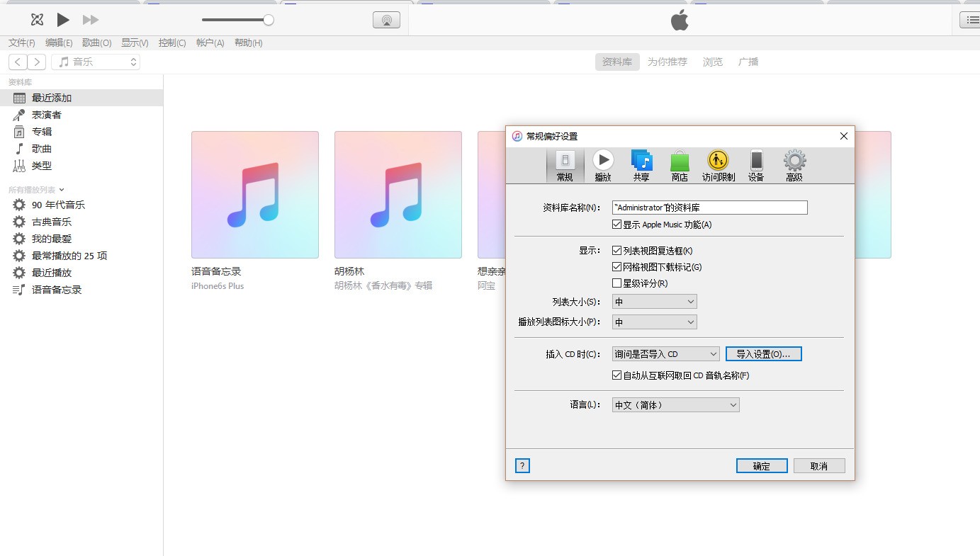Click the help question mark button
The width and height of the screenshot is (980, 556).
522,465
